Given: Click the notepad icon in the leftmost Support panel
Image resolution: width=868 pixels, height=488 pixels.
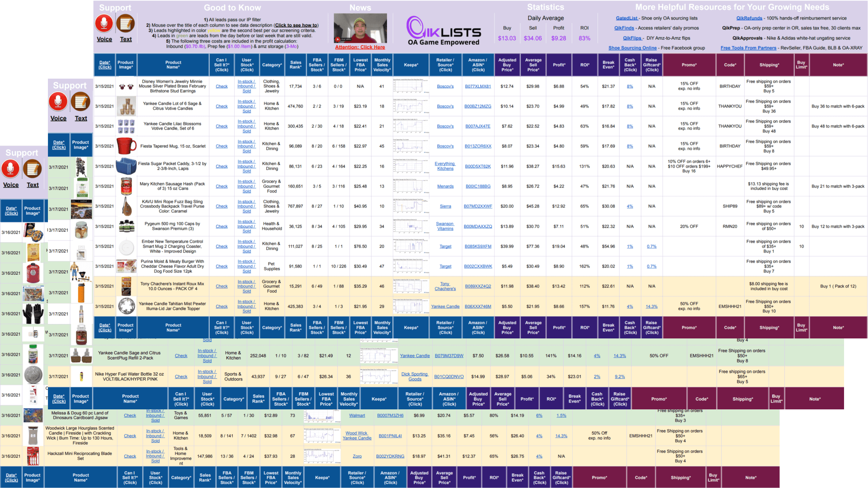Looking at the screenshot, I should 33,169.
